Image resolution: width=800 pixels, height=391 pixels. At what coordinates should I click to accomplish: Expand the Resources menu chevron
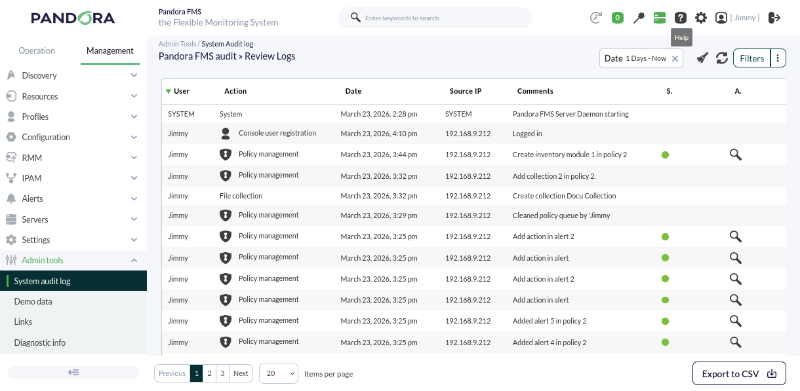(134, 96)
